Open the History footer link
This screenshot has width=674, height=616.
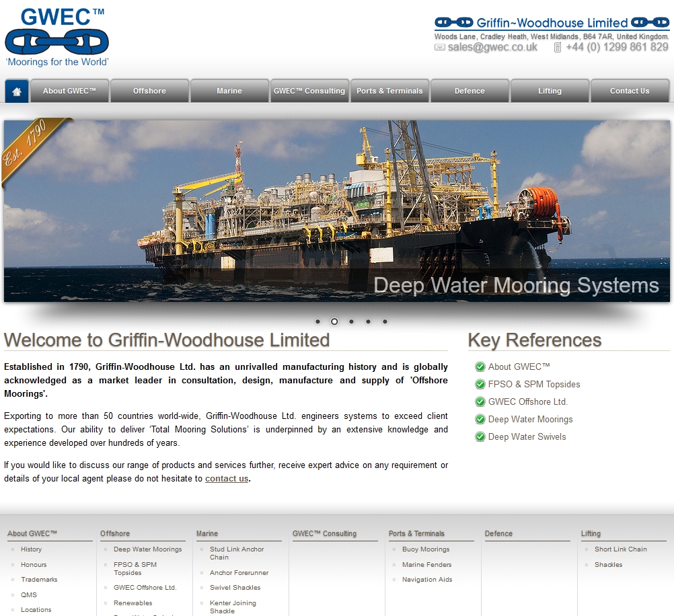[x=32, y=549]
